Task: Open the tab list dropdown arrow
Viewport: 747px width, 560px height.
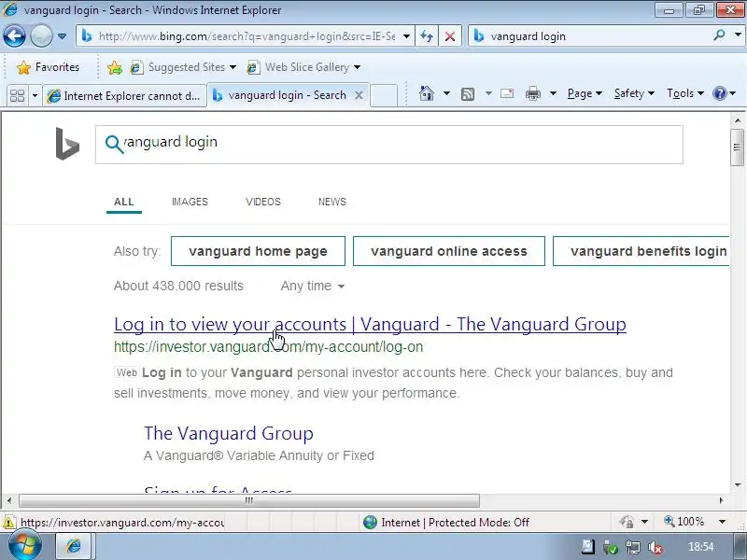Action: [35, 95]
